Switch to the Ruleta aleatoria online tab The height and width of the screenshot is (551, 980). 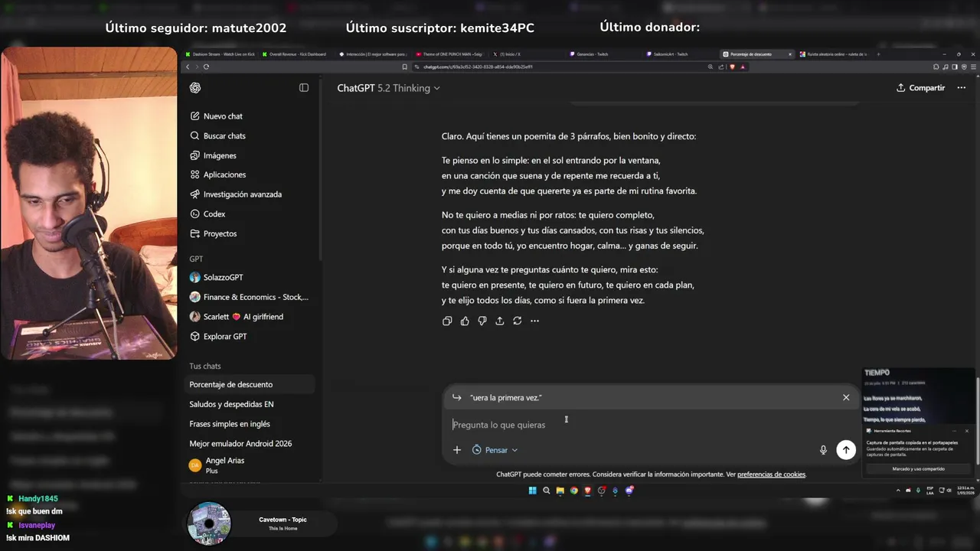coord(835,54)
